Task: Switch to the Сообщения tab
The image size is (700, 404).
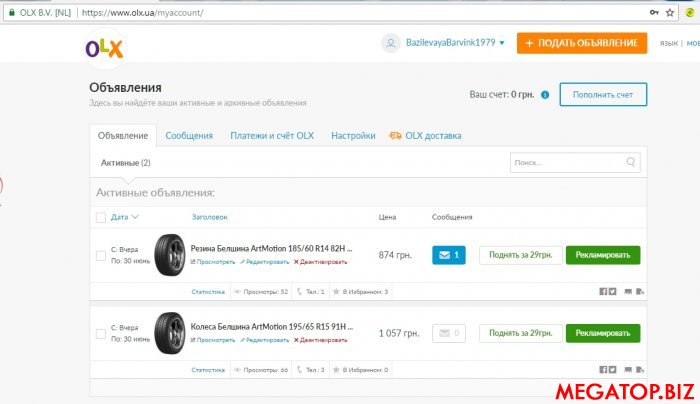Action: [189, 136]
